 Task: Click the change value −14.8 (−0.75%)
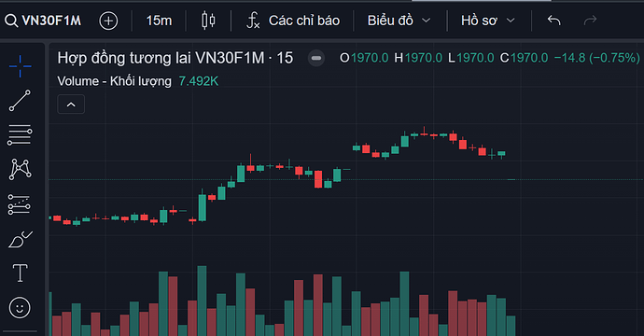pos(596,58)
